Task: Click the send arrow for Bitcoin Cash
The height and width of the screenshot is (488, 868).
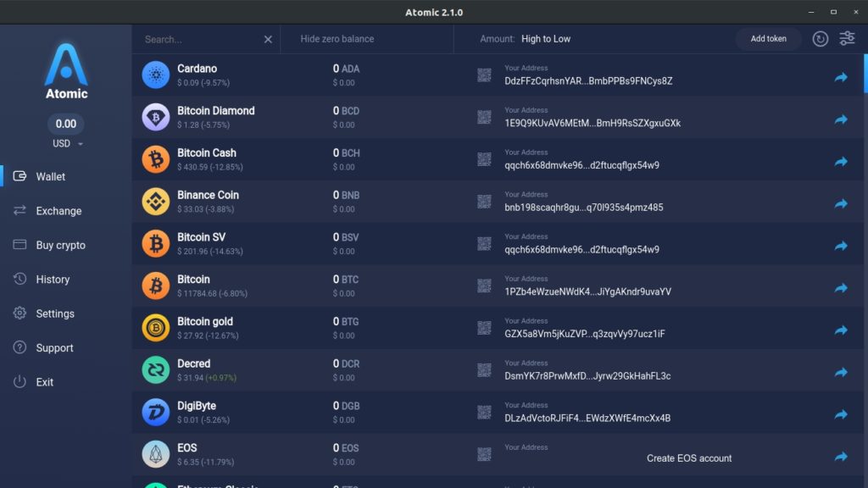Action: coord(841,162)
